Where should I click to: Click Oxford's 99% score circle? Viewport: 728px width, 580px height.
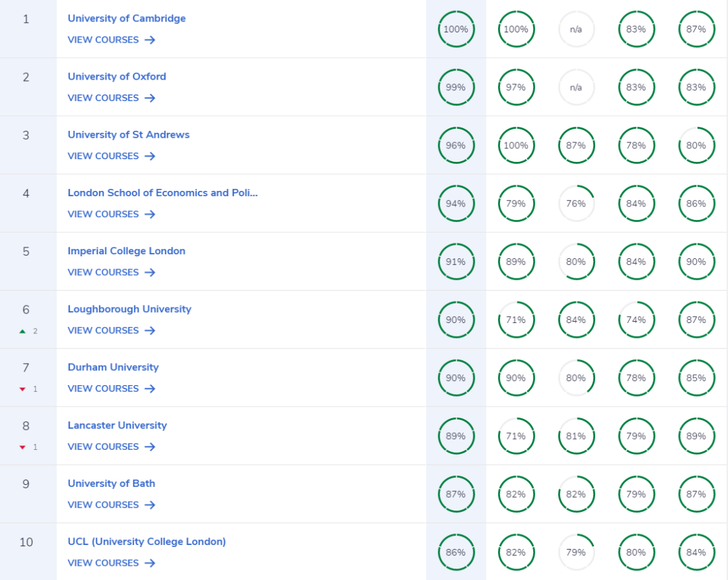456,87
